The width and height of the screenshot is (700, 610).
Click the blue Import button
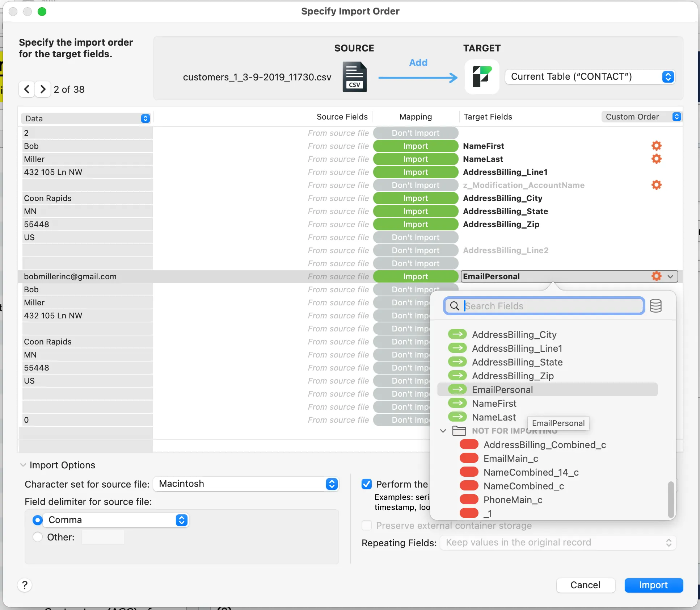click(x=653, y=585)
